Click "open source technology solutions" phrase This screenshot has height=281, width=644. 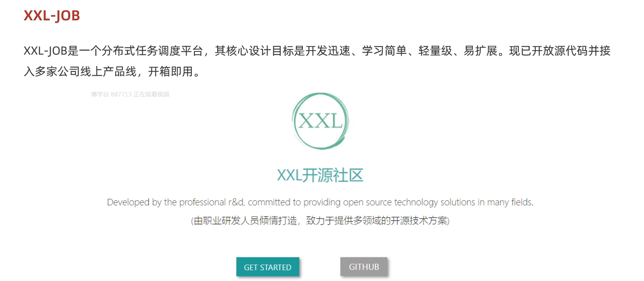409,202
